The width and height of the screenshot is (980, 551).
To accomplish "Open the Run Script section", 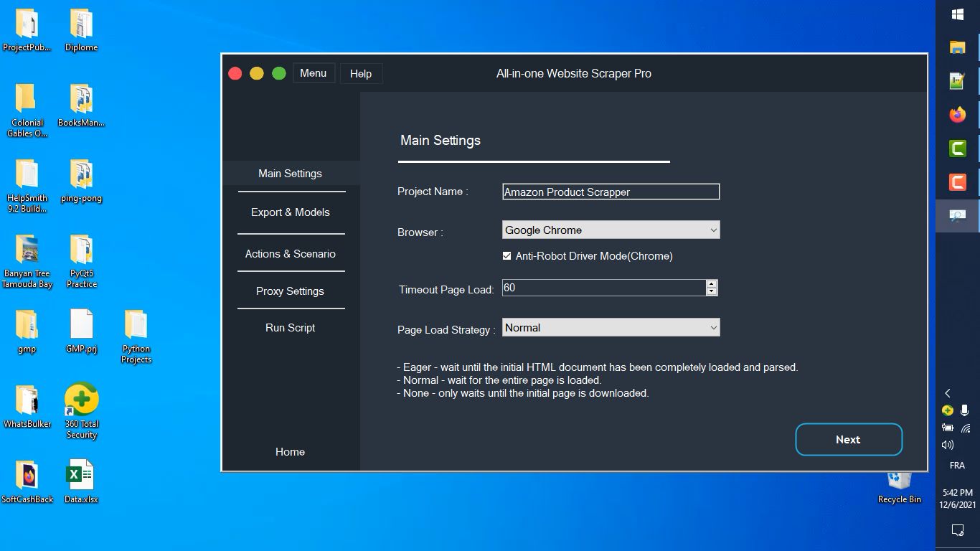I will (x=291, y=328).
